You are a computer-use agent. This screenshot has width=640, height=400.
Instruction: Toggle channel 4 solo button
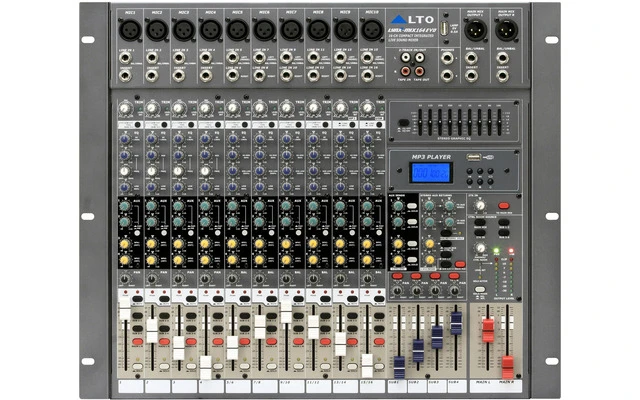[218, 367]
